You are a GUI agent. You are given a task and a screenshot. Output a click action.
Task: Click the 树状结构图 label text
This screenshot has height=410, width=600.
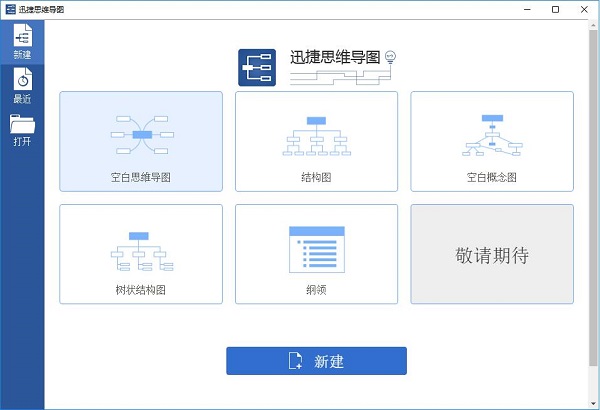point(140,289)
